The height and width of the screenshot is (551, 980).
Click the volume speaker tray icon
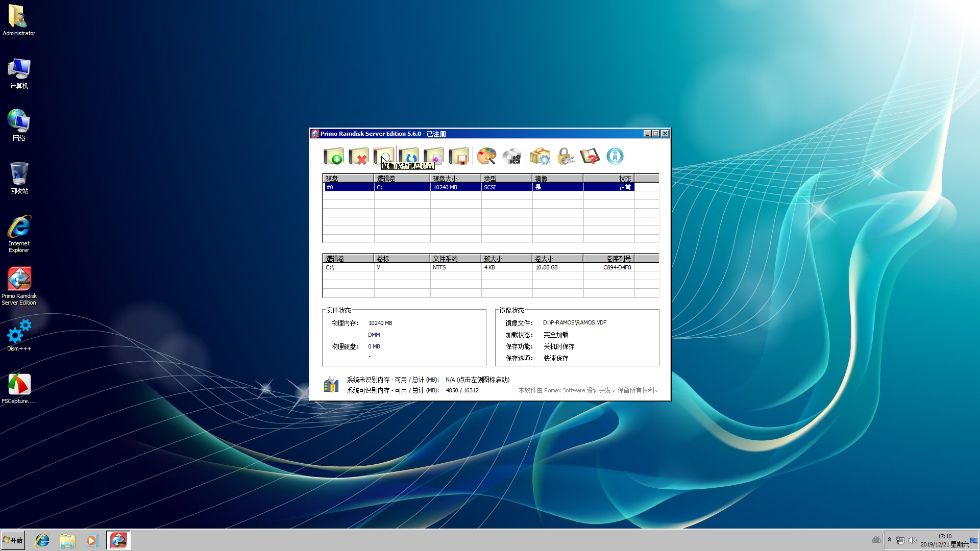pyautogui.click(x=912, y=540)
